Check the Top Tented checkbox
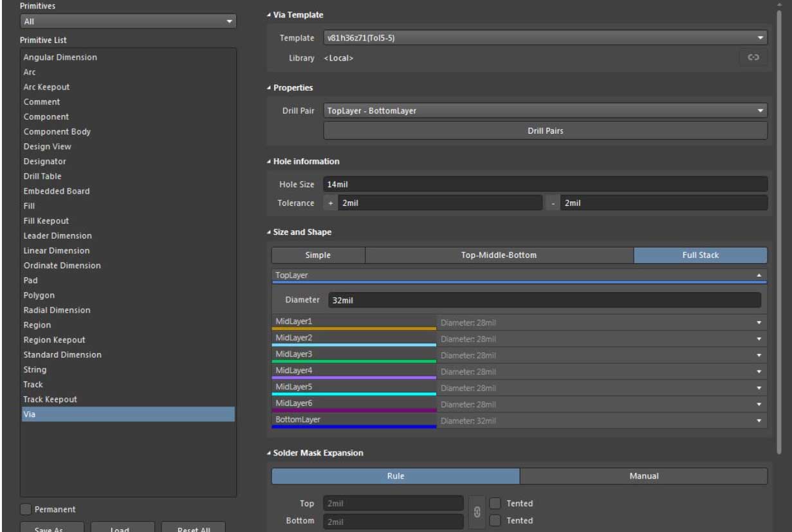This screenshot has height=532, width=792. [495, 503]
